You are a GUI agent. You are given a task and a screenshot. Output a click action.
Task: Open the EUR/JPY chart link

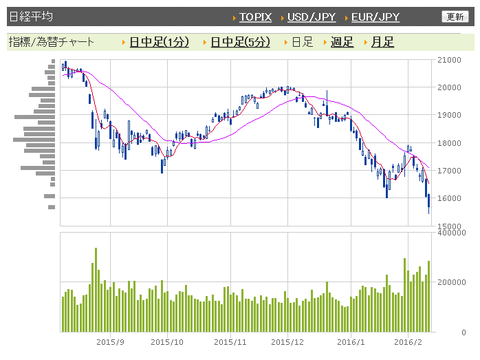[x=375, y=17]
